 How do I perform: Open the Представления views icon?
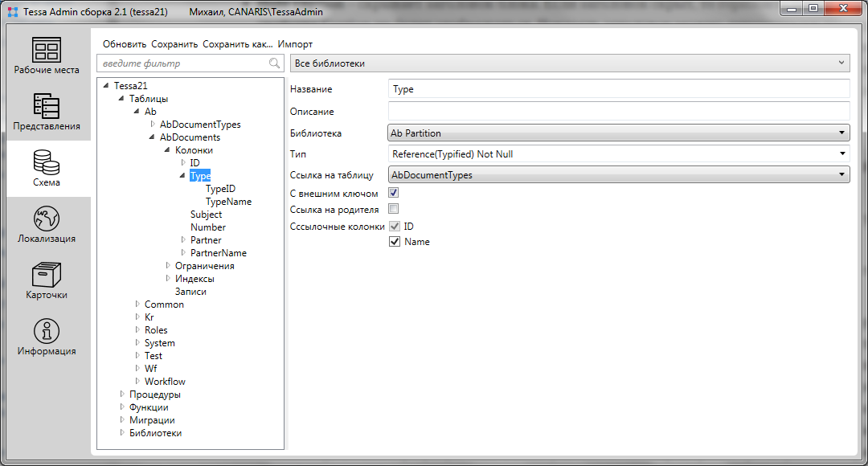(47, 107)
